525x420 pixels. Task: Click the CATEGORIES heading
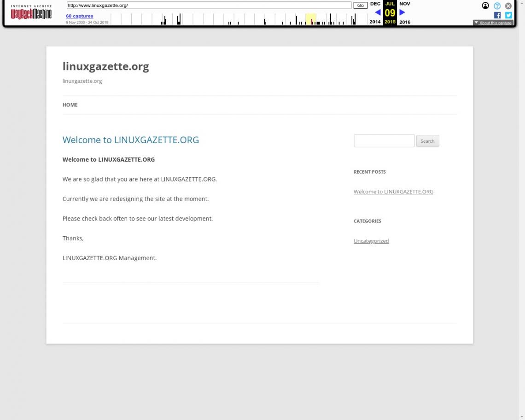[367, 221]
